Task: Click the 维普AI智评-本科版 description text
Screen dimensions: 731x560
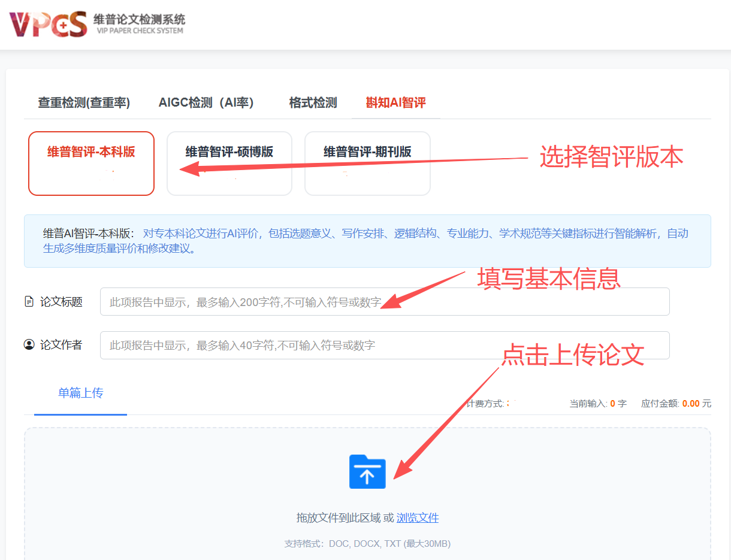Action: [x=365, y=241]
